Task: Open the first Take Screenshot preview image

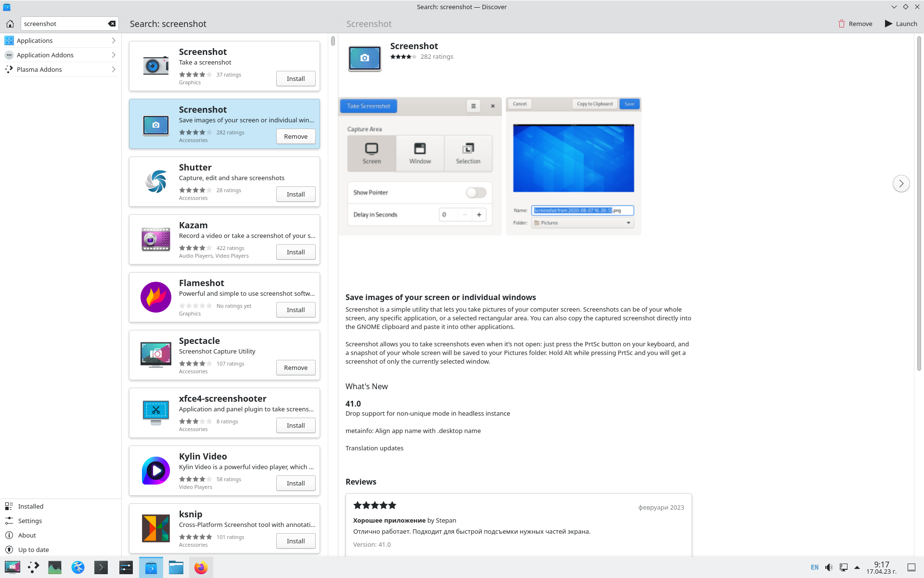Action: point(420,166)
